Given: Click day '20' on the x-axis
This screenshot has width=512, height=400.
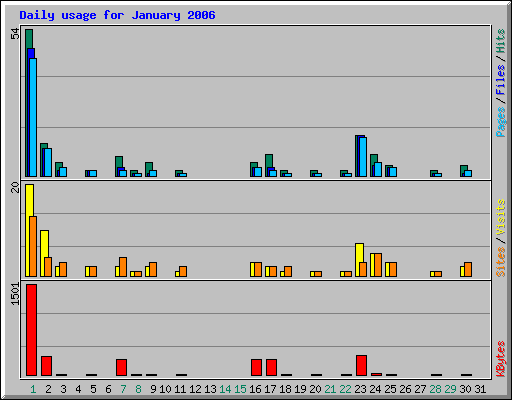Looking at the screenshot, I should (x=315, y=389).
